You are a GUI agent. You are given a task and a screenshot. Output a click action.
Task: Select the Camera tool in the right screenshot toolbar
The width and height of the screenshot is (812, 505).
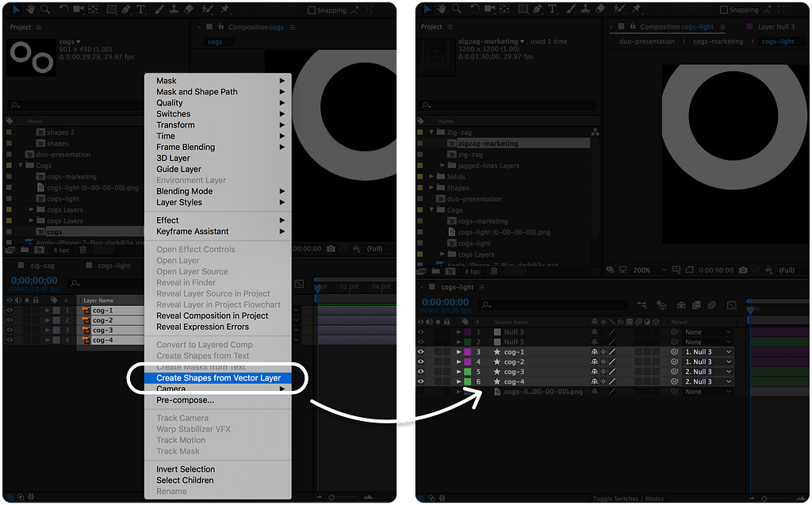pyautogui.click(x=489, y=9)
